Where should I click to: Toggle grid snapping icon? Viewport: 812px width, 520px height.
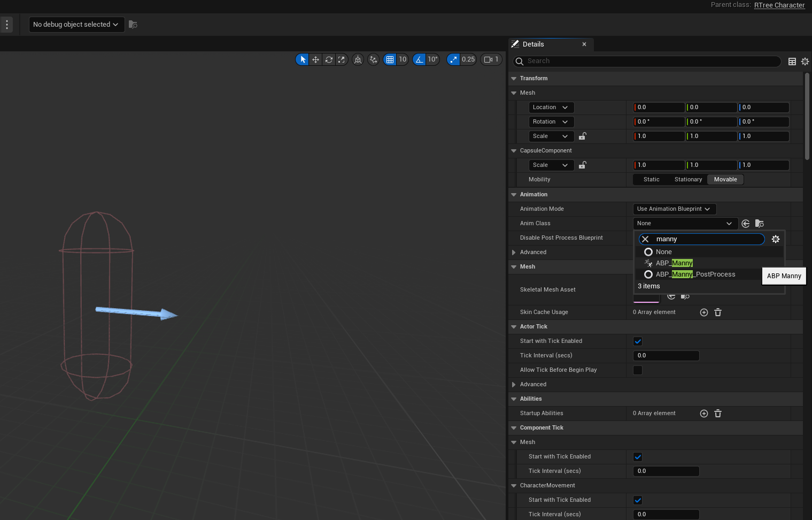click(x=390, y=59)
